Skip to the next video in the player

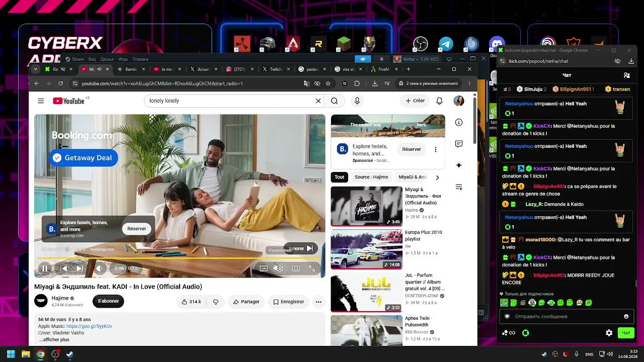click(79, 268)
